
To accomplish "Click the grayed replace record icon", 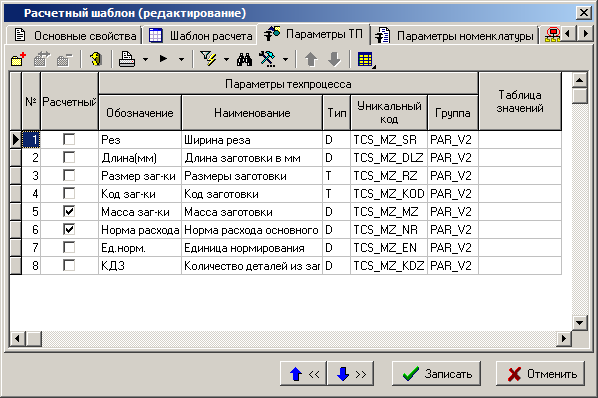I will pos(42,59).
